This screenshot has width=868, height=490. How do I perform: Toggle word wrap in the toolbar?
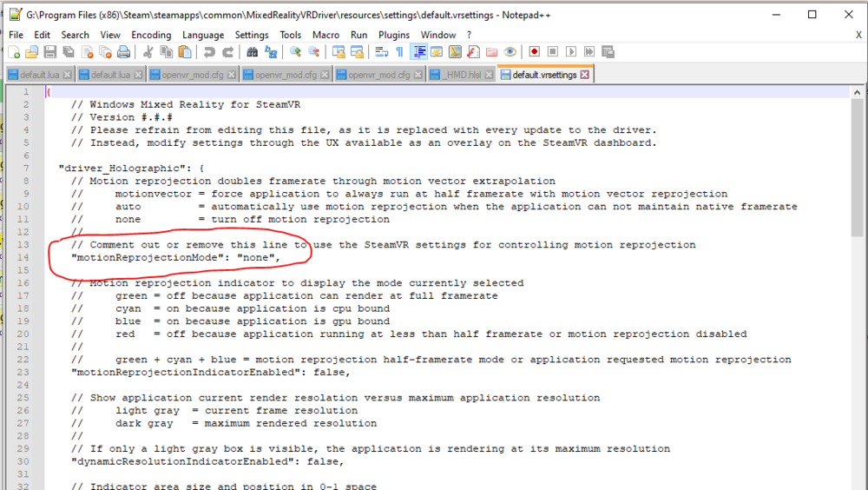tap(381, 52)
